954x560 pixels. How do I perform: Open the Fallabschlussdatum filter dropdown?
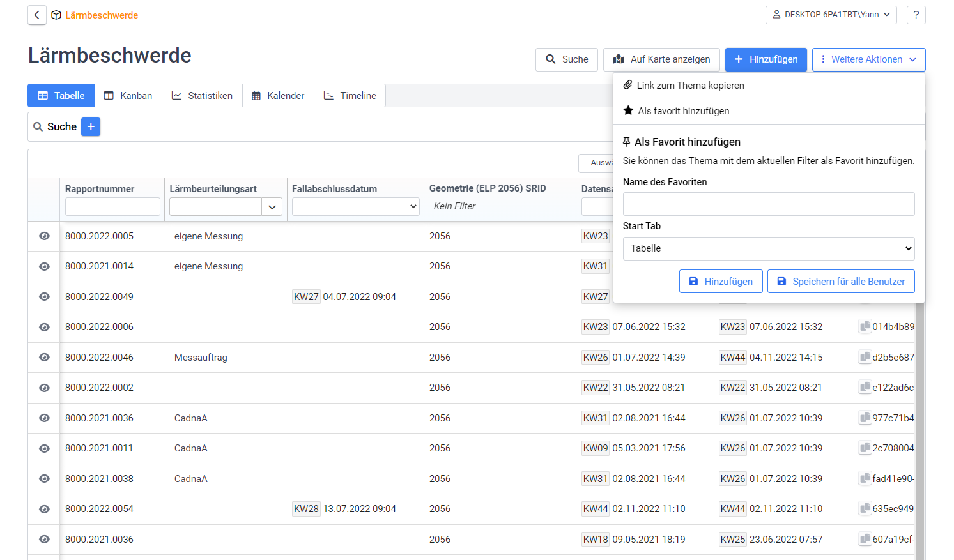356,206
